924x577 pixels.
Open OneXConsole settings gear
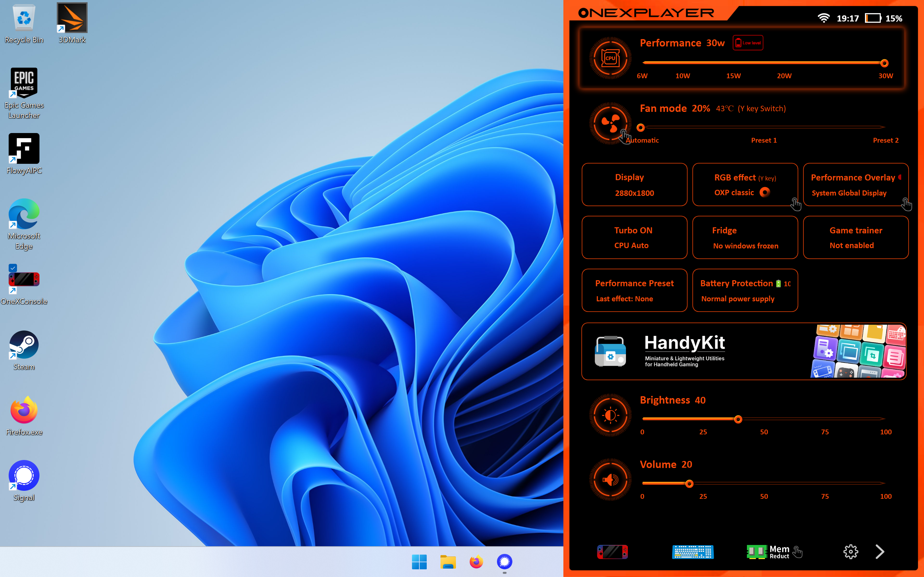click(x=851, y=551)
